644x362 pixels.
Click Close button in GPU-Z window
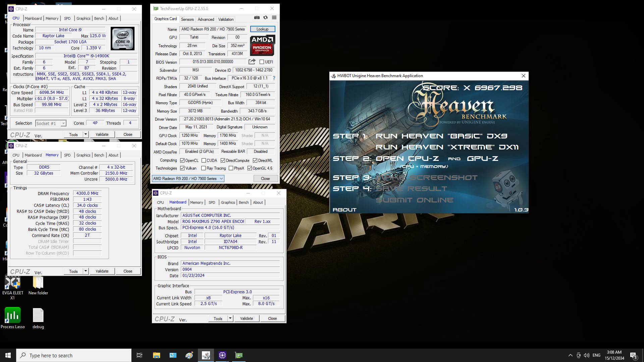tap(265, 179)
